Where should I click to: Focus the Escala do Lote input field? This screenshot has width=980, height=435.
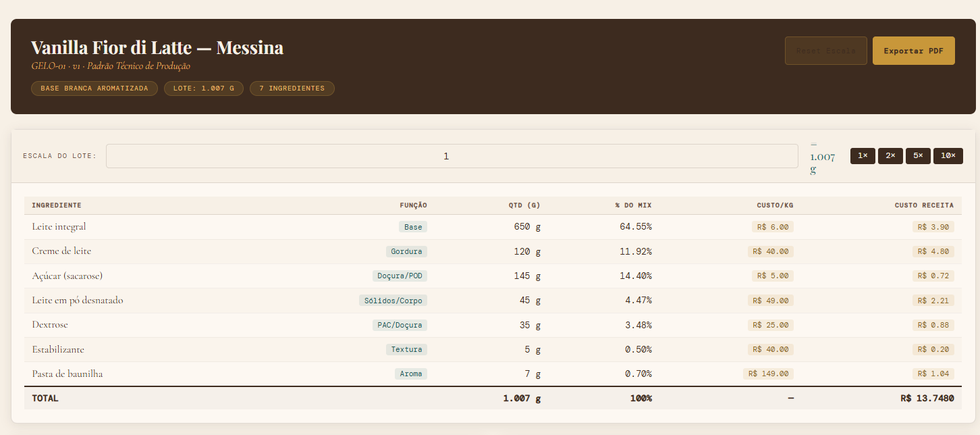coord(452,156)
